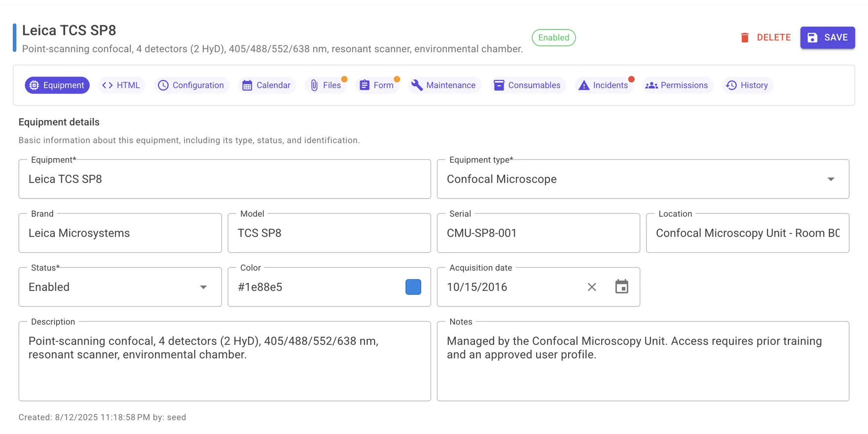868x434 pixels.
Task: Open the Form tab label
Action: coord(384,85)
